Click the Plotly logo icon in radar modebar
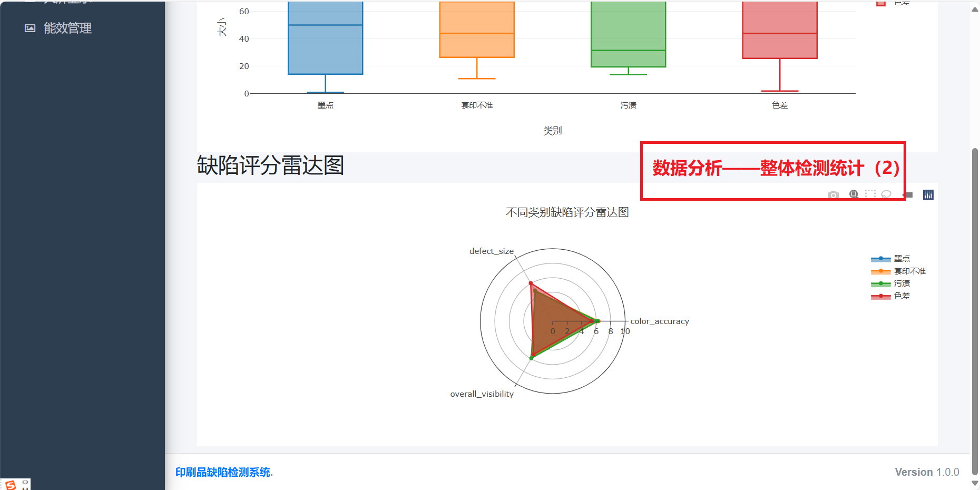 pos(928,195)
